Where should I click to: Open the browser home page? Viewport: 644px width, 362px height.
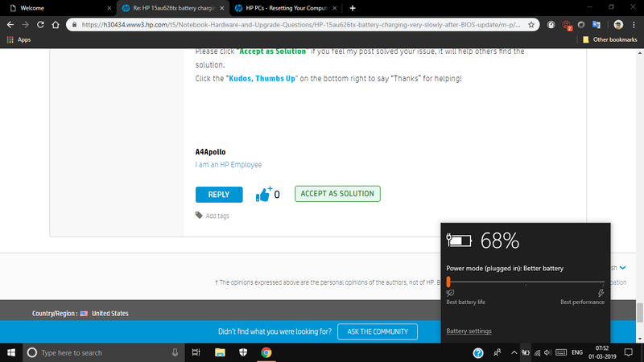pos(56,25)
